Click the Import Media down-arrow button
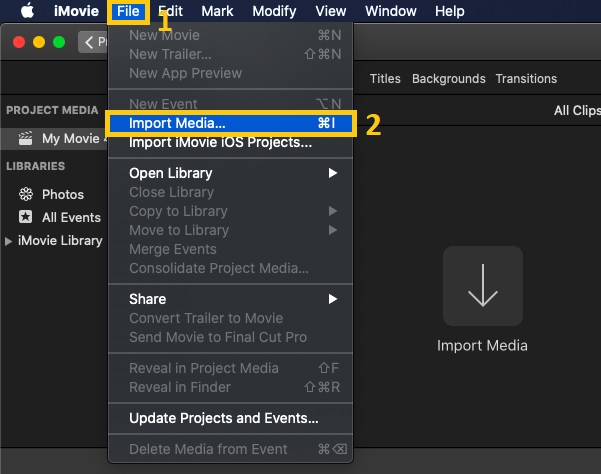The width and height of the screenshot is (601, 474). point(483,286)
